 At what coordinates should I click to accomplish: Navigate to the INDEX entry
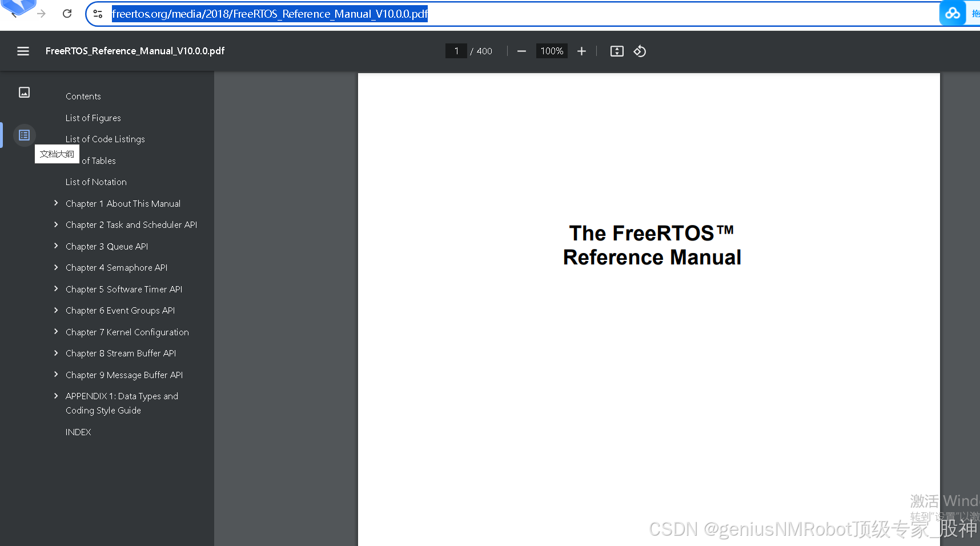[78, 432]
